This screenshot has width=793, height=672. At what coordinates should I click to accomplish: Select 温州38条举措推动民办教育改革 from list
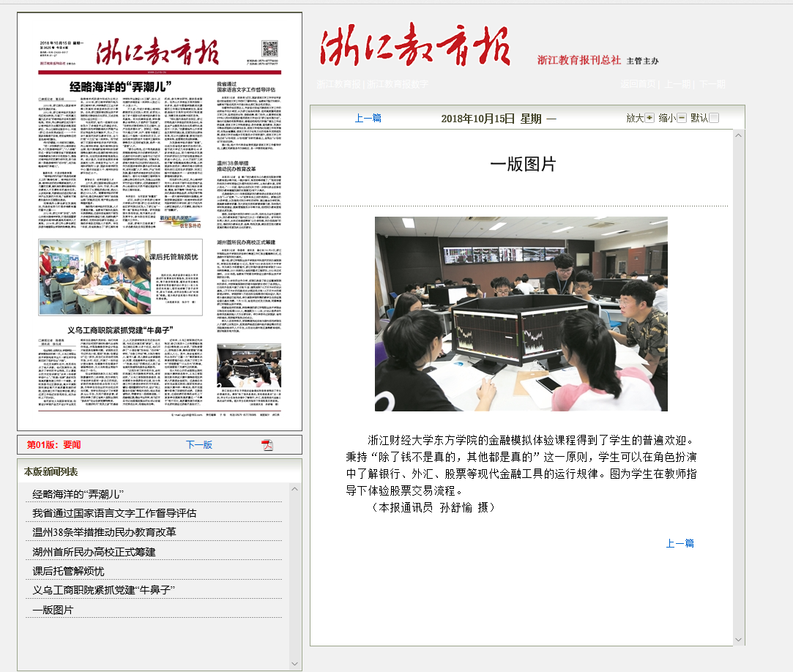point(104,532)
